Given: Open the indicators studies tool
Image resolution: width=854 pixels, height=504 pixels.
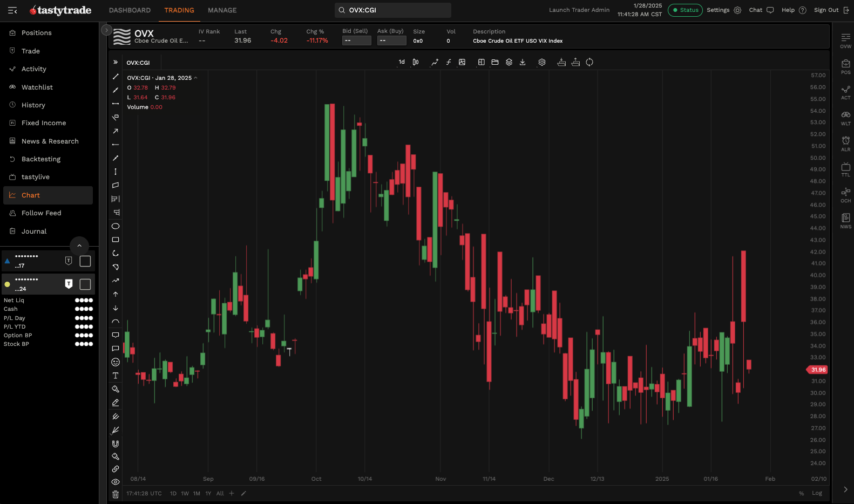Looking at the screenshot, I should 449,62.
